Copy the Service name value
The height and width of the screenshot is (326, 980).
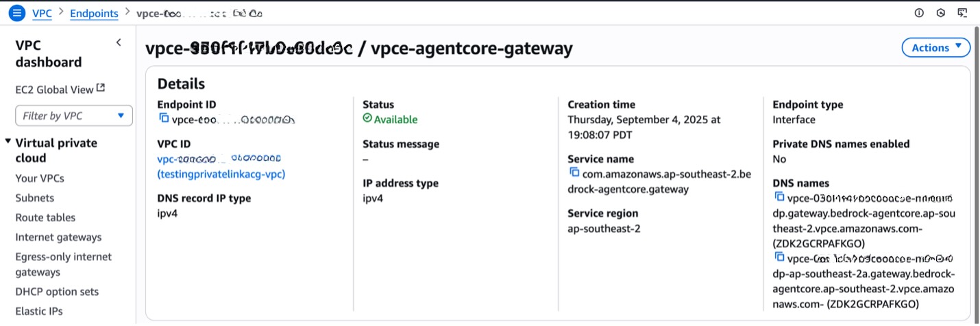pos(574,173)
